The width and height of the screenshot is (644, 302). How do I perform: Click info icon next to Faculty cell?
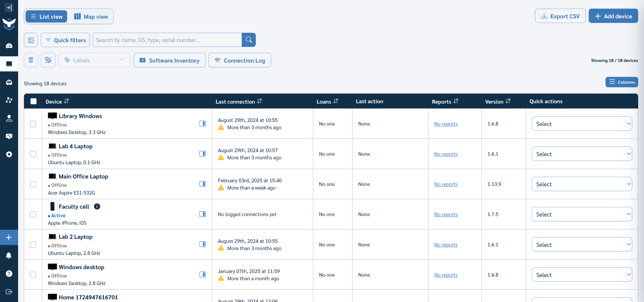point(97,206)
